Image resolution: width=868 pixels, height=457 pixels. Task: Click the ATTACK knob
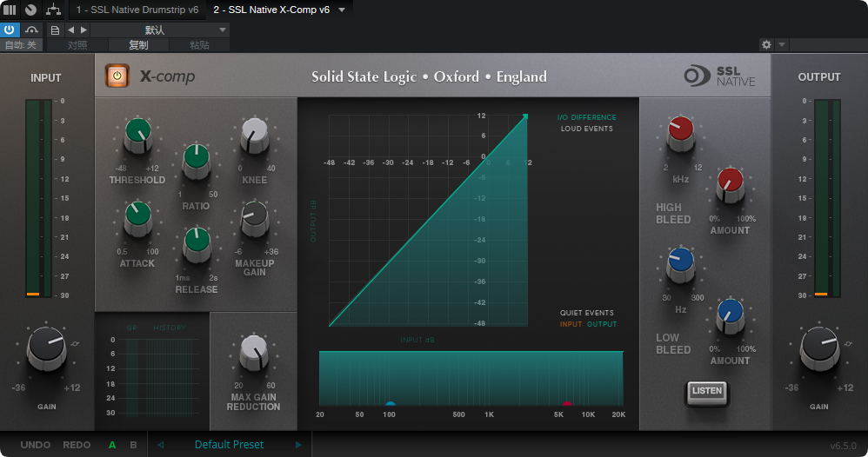137,219
